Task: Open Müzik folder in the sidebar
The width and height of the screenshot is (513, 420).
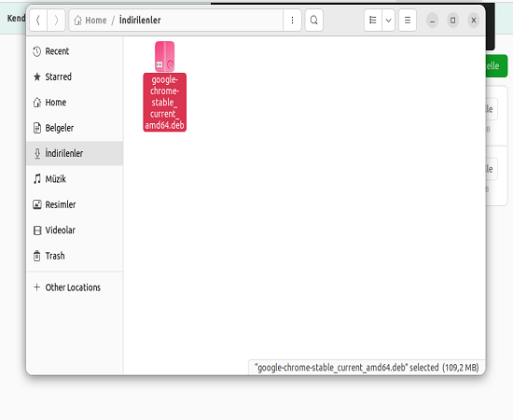Action: [x=75, y=179]
